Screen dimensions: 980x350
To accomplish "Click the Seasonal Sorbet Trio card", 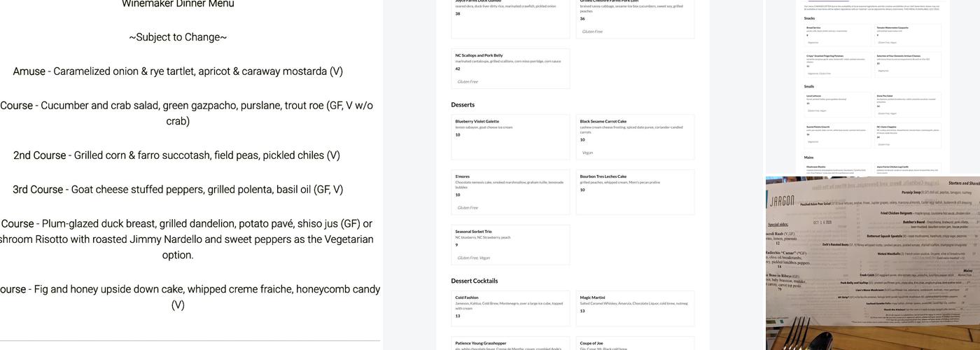I will (x=510, y=244).
